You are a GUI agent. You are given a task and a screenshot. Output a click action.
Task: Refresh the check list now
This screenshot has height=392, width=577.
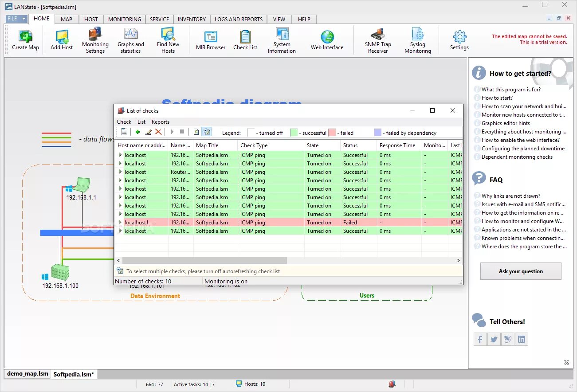[196, 132]
